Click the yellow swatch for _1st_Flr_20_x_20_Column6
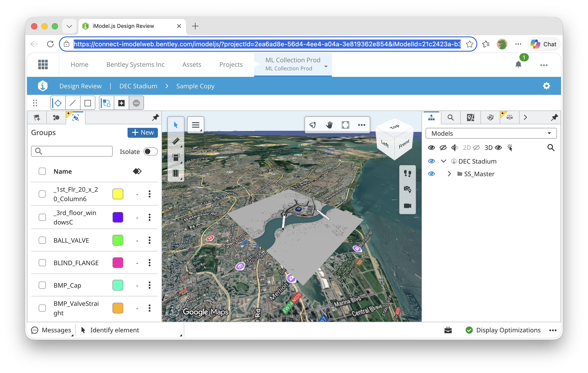Screen dimensions: 588x373 (118, 194)
